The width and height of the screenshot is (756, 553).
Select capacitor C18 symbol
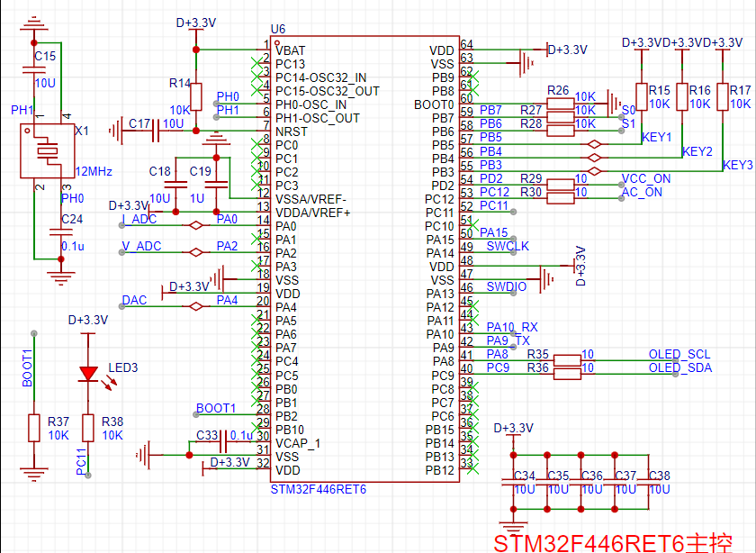175,185
